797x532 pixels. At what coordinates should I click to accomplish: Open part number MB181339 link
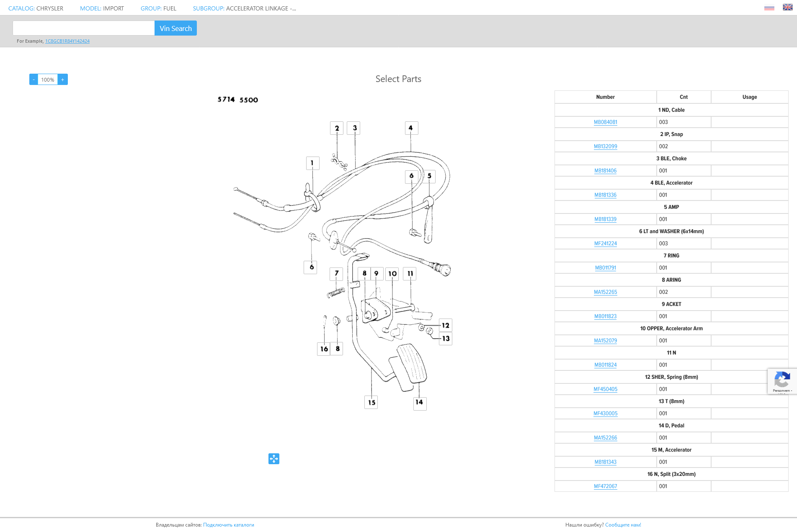[x=606, y=219]
